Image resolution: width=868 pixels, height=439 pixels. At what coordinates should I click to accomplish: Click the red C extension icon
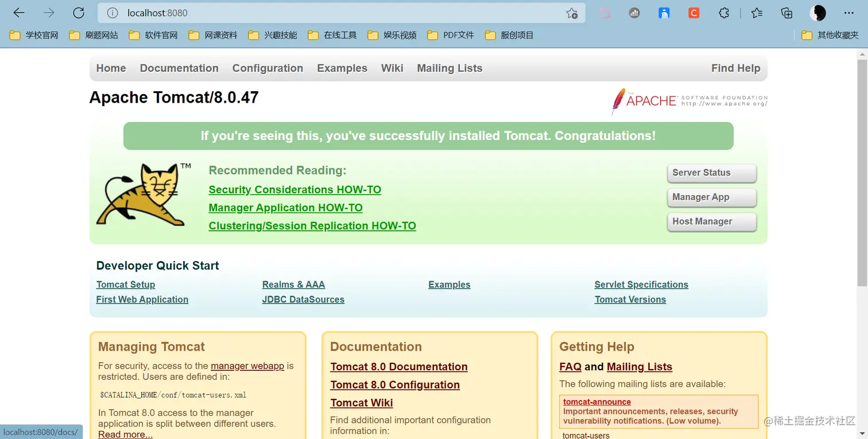[x=694, y=13]
